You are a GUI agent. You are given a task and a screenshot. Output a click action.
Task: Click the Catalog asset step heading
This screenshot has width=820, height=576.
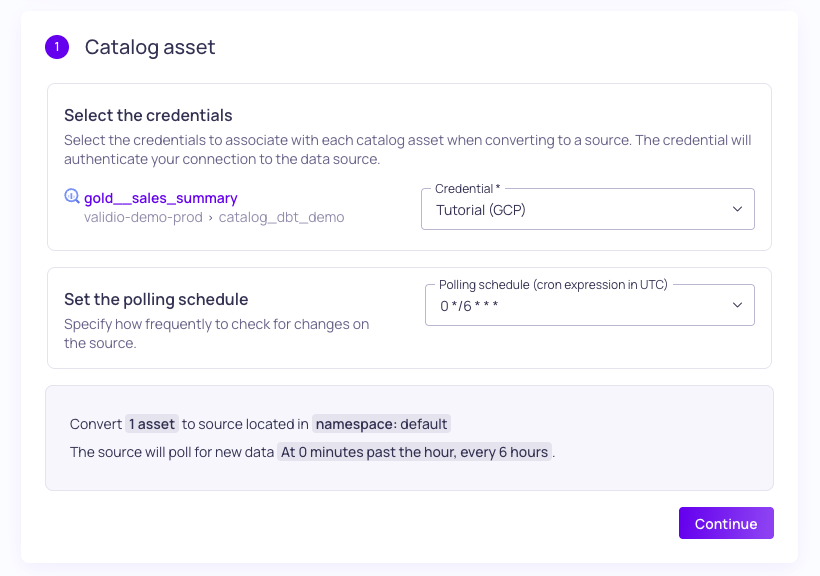pos(150,47)
